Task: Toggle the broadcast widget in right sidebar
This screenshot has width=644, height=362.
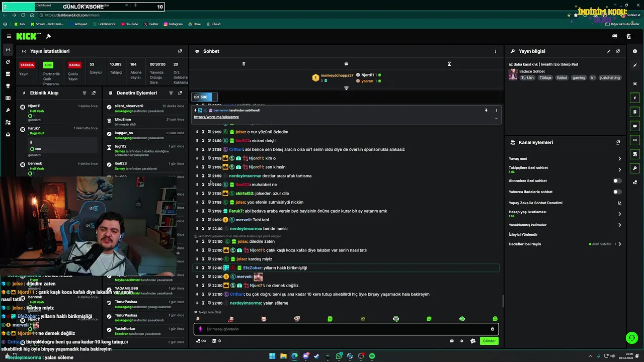Action: point(635,140)
